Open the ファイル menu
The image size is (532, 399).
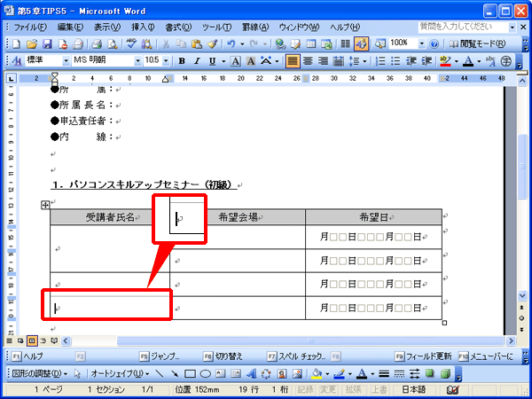(x=30, y=27)
